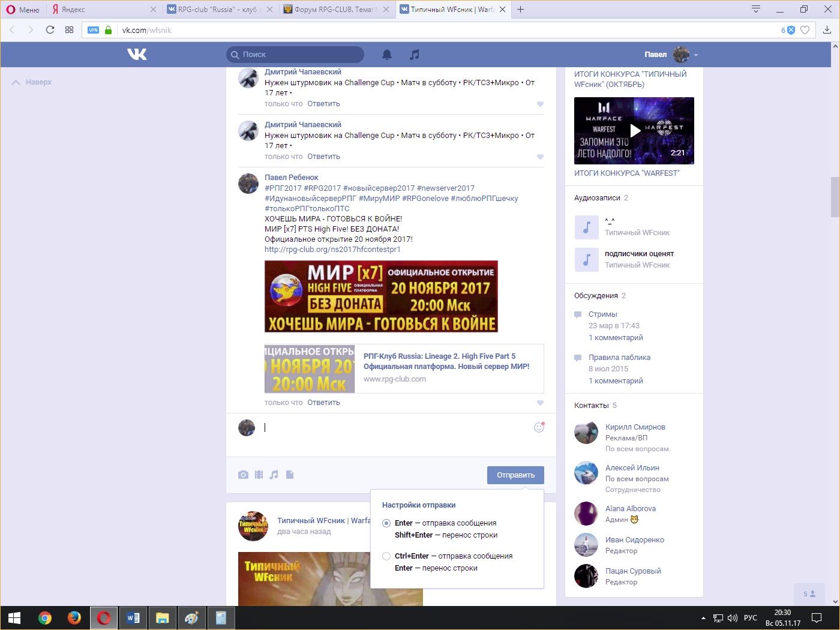The image size is (840, 630).
Task: Click the page vertical scrollbar thumb
Action: [x=835, y=197]
